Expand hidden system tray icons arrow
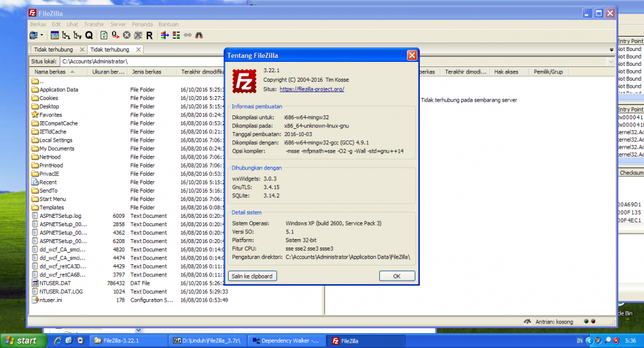Viewport: 644px width, 348px height. (x=589, y=341)
